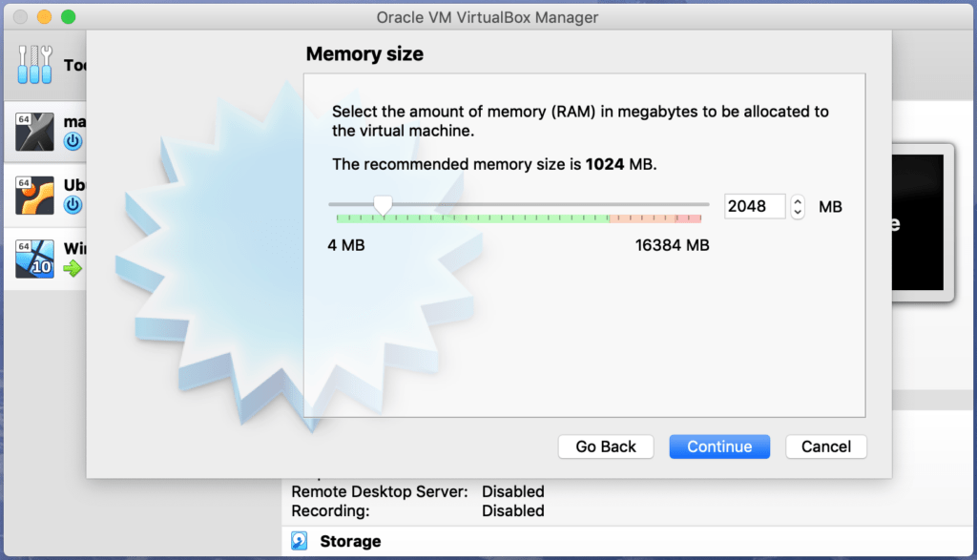Go Back to previous wizard step

[x=606, y=446]
